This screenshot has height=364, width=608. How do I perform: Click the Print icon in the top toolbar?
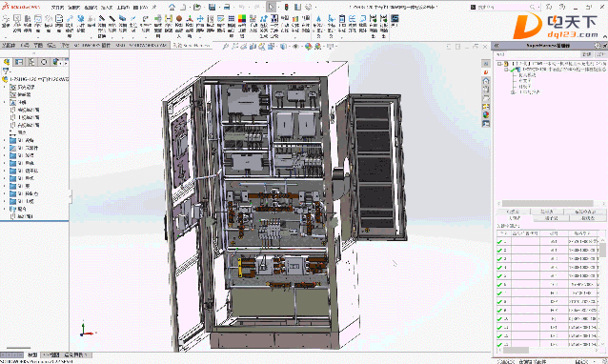tap(227, 7)
